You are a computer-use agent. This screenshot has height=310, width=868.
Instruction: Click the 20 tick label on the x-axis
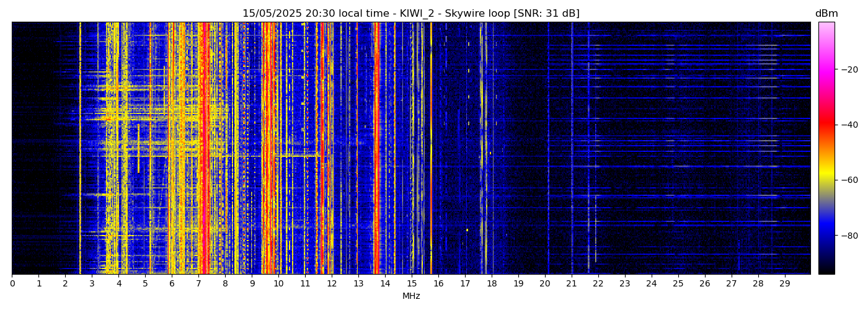pos(545,283)
